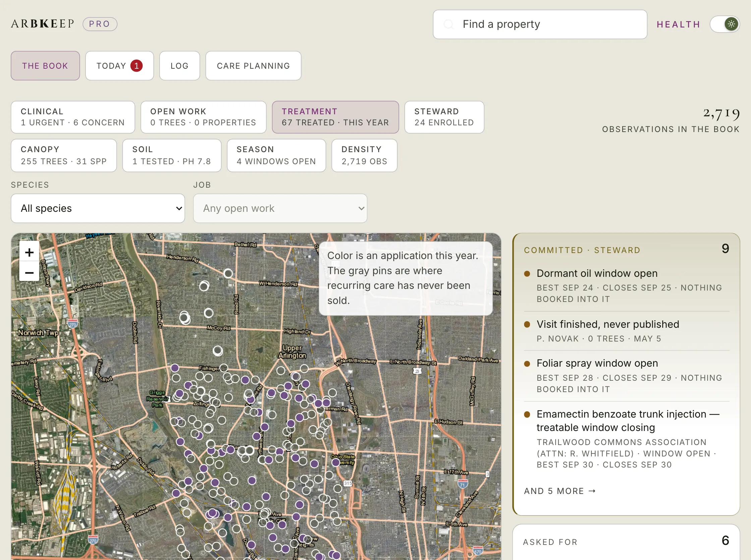The width and height of the screenshot is (751, 560).
Task: Toggle the Health theme switch
Action: click(725, 24)
